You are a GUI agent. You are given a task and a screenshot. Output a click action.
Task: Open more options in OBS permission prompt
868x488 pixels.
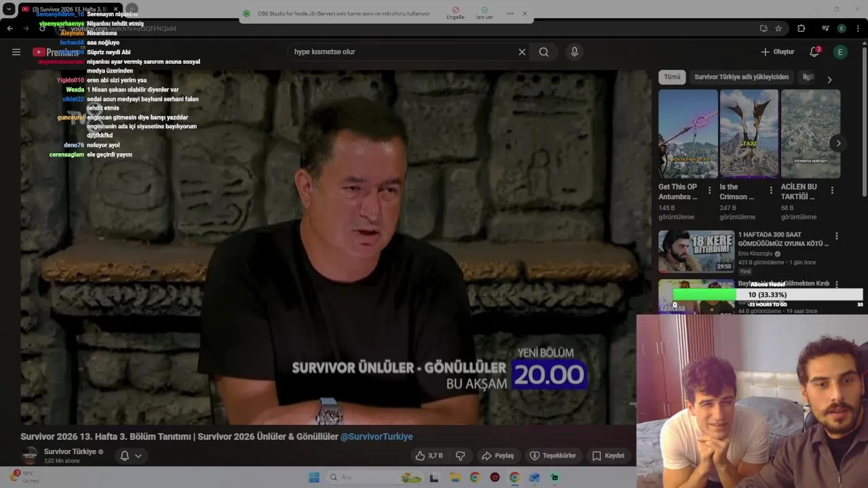click(x=510, y=14)
